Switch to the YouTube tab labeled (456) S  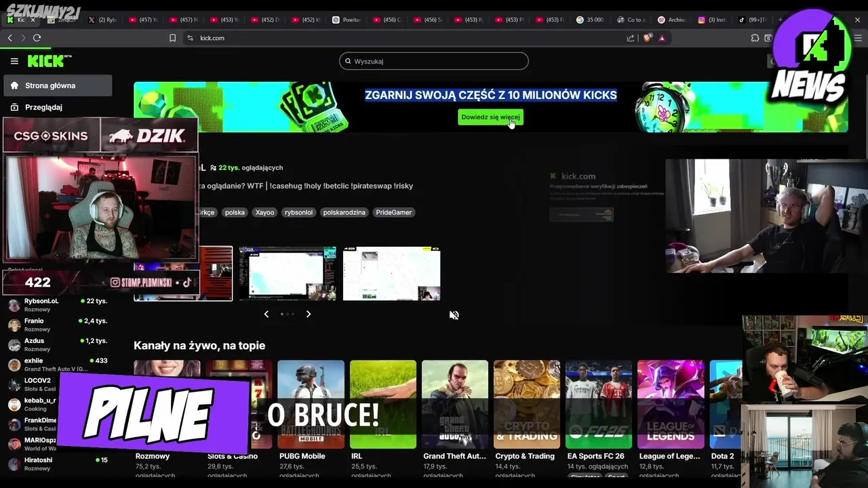tap(428, 20)
